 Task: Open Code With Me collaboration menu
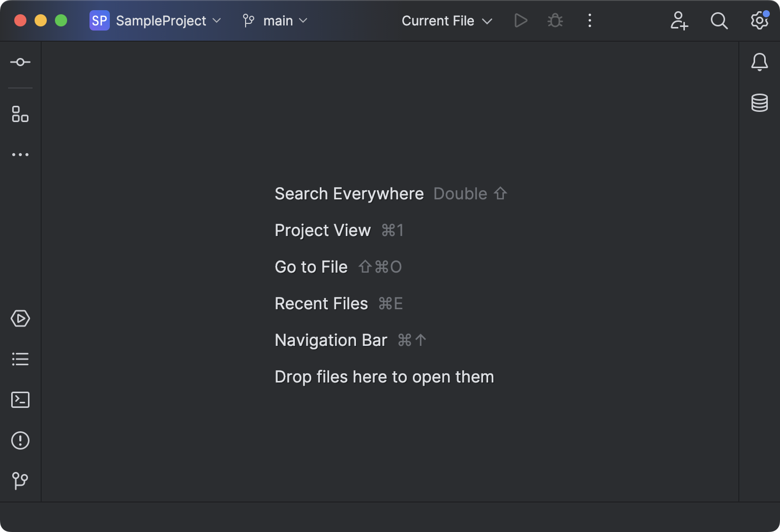pos(679,21)
